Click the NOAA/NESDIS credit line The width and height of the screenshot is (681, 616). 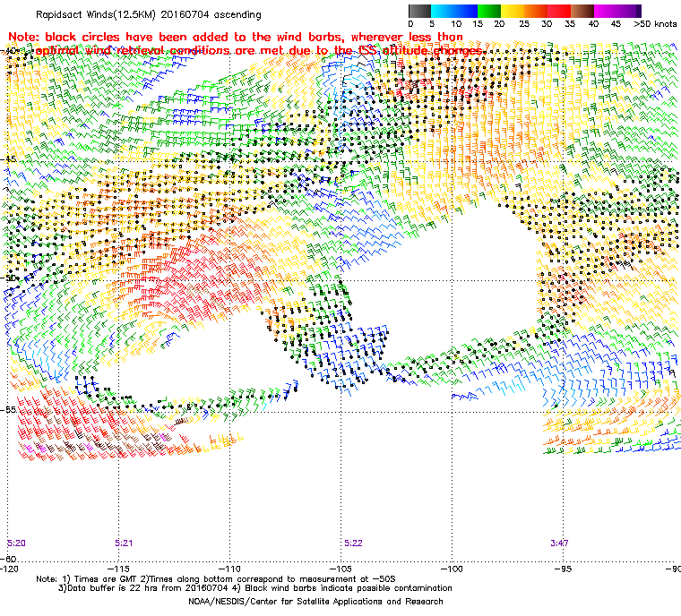coord(315,602)
